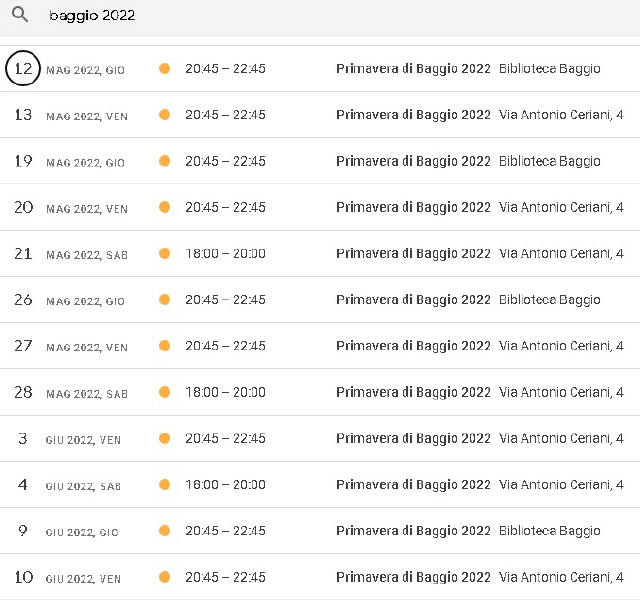Click the orange dot of the 13 MAG event
Screen dimensions: 640x600
point(164,114)
